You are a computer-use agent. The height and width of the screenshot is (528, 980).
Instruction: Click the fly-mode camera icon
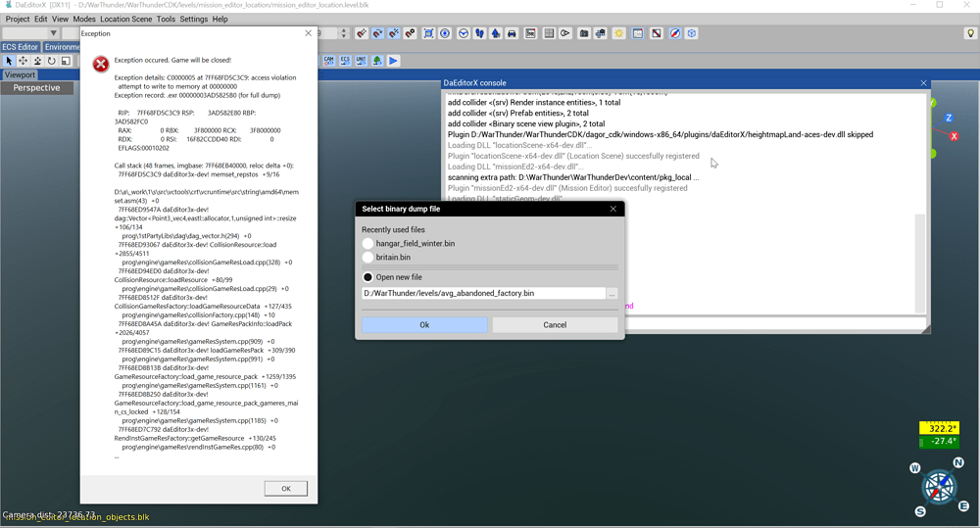pyautogui.click(x=464, y=33)
